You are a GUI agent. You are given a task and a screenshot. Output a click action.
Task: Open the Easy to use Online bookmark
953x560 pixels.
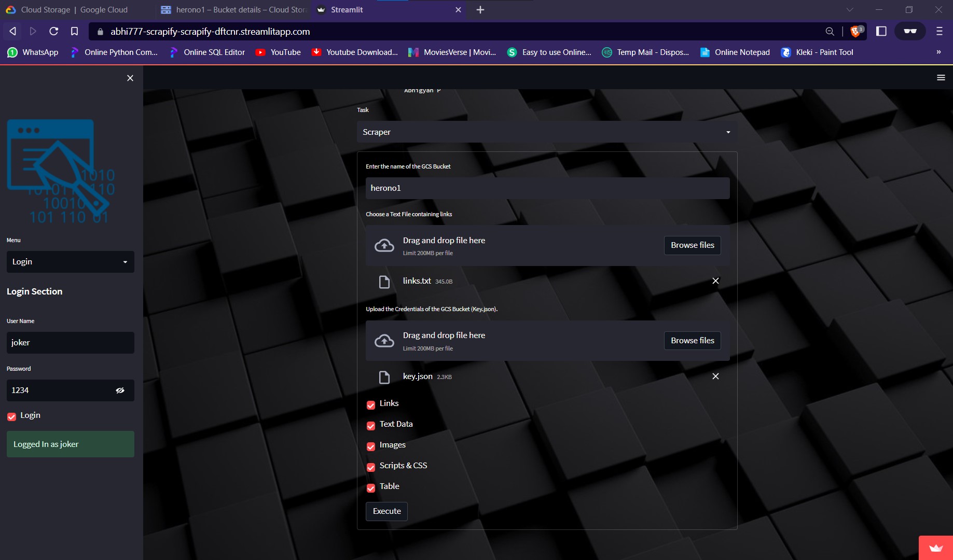tap(549, 52)
